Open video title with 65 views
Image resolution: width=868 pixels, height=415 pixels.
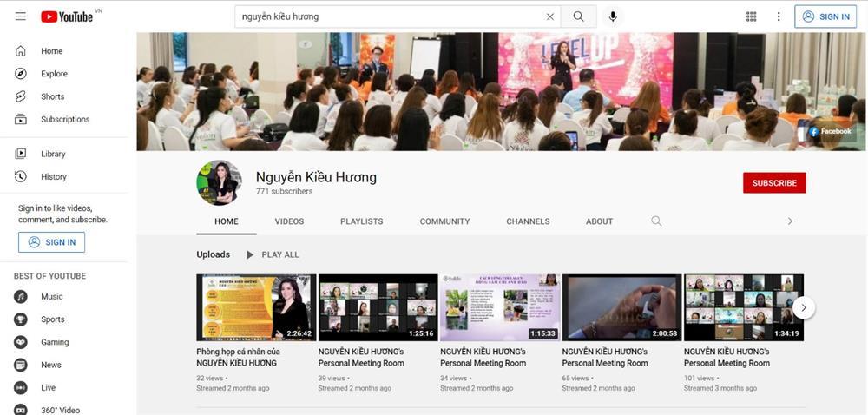tap(604, 358)
